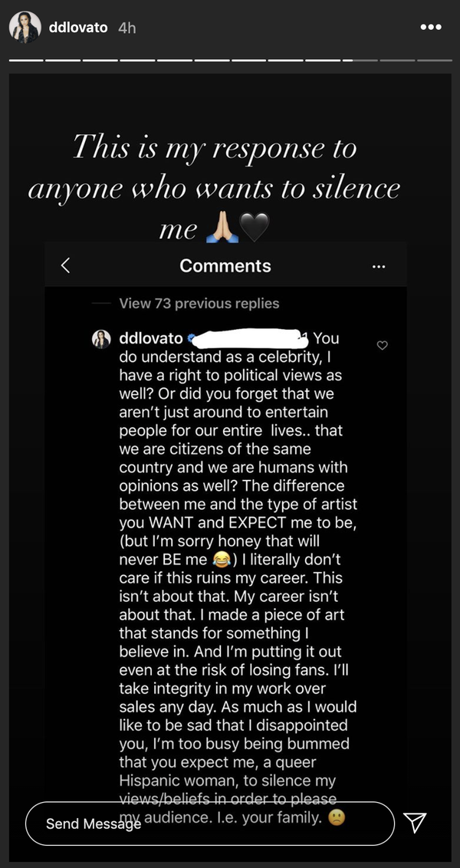This screenshot has height=868, width=460.
Task: Open the story author's profile picture
Action: (x=25, y=28)
